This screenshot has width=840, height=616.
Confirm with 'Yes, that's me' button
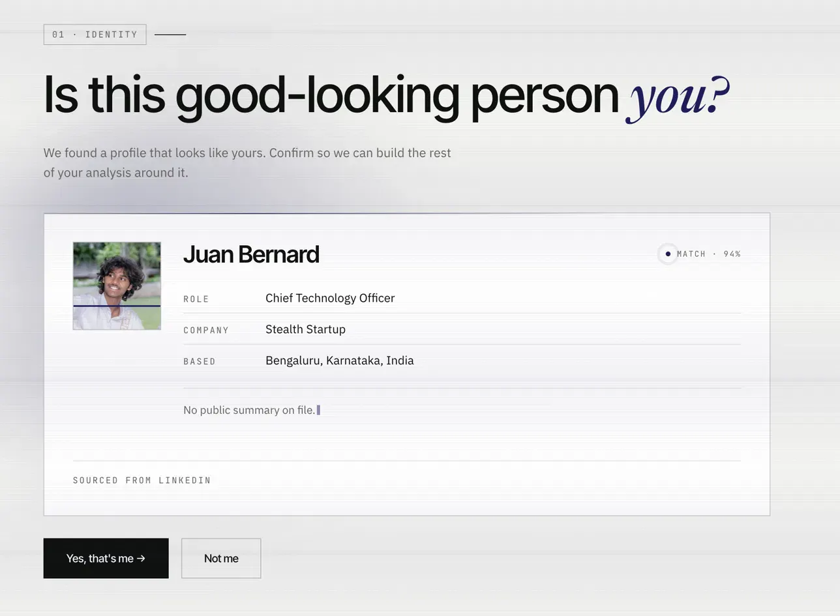click(106, 558)
